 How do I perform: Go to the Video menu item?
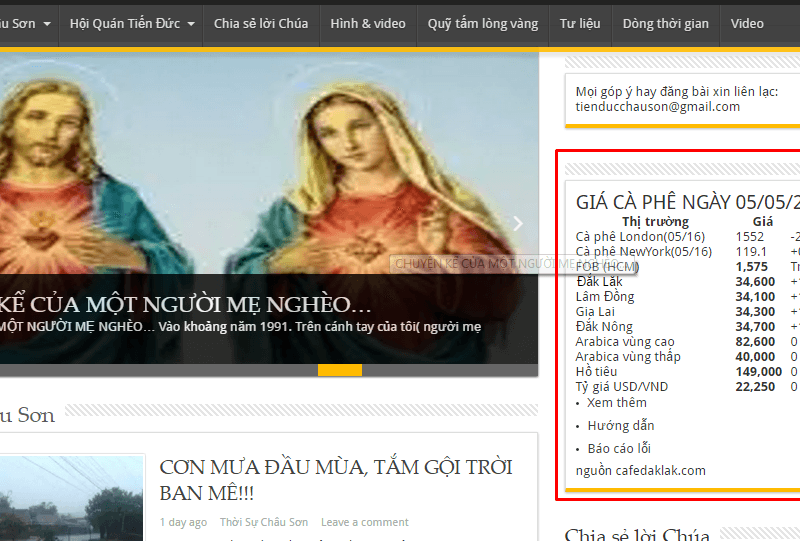(x=747, y=24)
